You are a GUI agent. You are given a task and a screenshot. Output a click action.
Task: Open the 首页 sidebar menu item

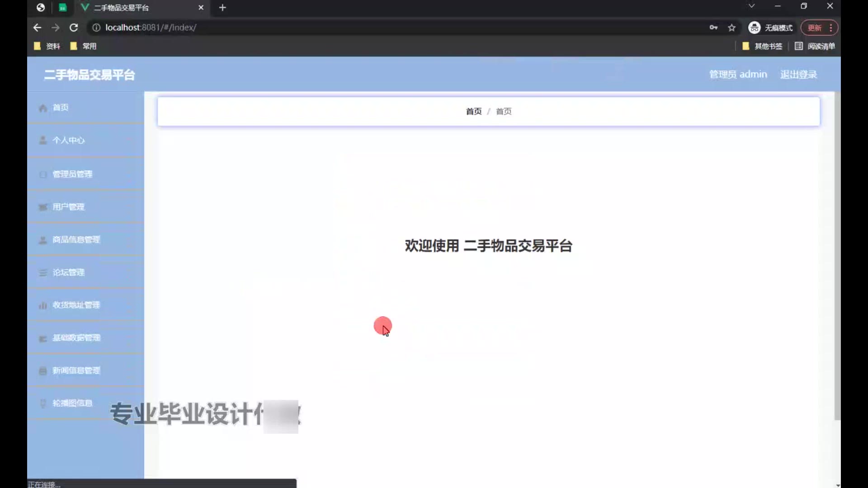click(61, 108)
